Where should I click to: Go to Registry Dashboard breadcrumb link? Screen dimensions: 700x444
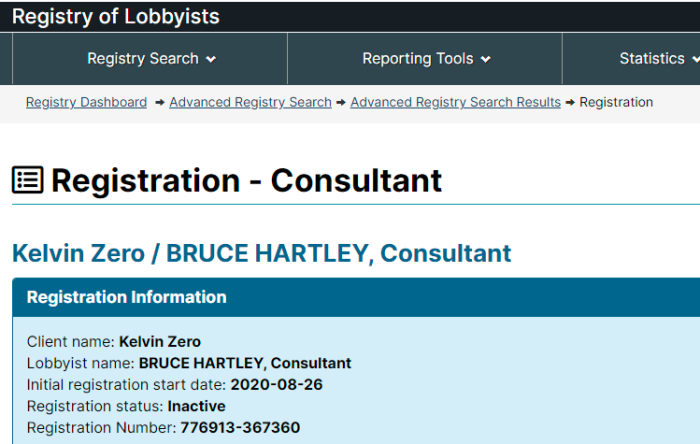(86, 102)
